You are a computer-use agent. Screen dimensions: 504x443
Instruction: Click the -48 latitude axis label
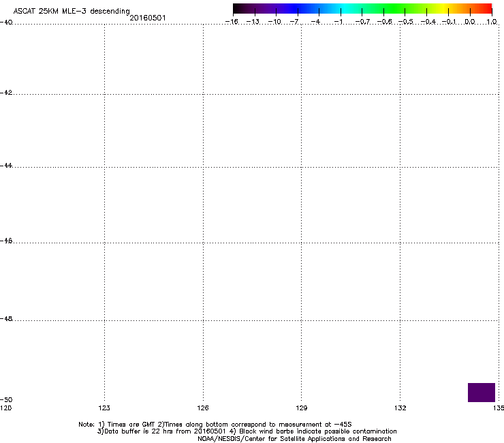point(6,318)
